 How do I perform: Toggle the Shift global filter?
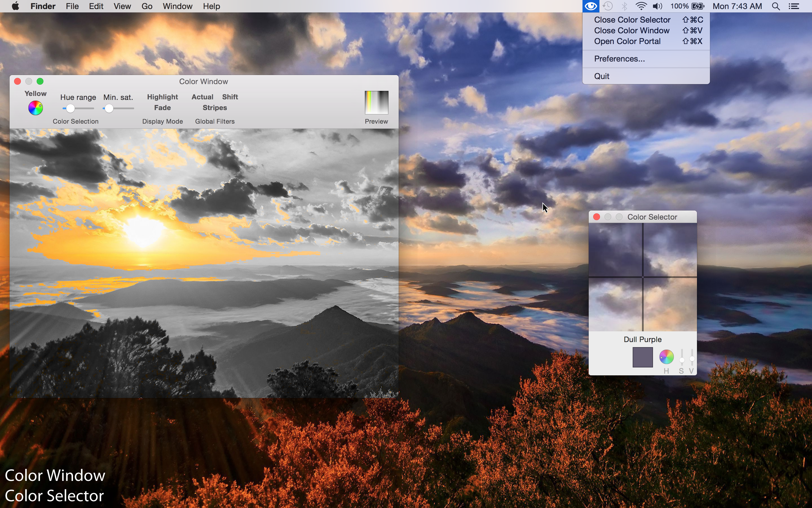(x=230, y=97)
